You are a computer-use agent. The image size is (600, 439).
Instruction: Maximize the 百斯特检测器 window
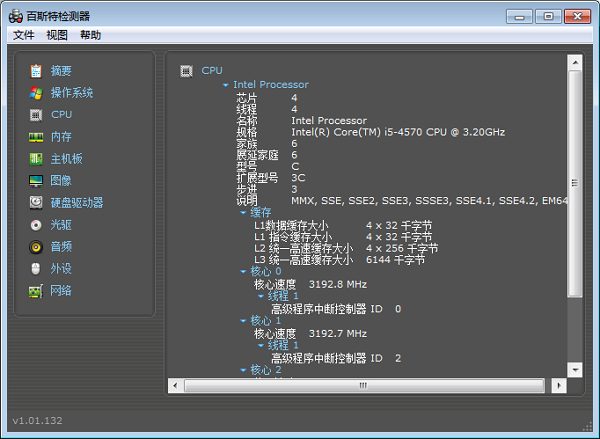(548, 16)
